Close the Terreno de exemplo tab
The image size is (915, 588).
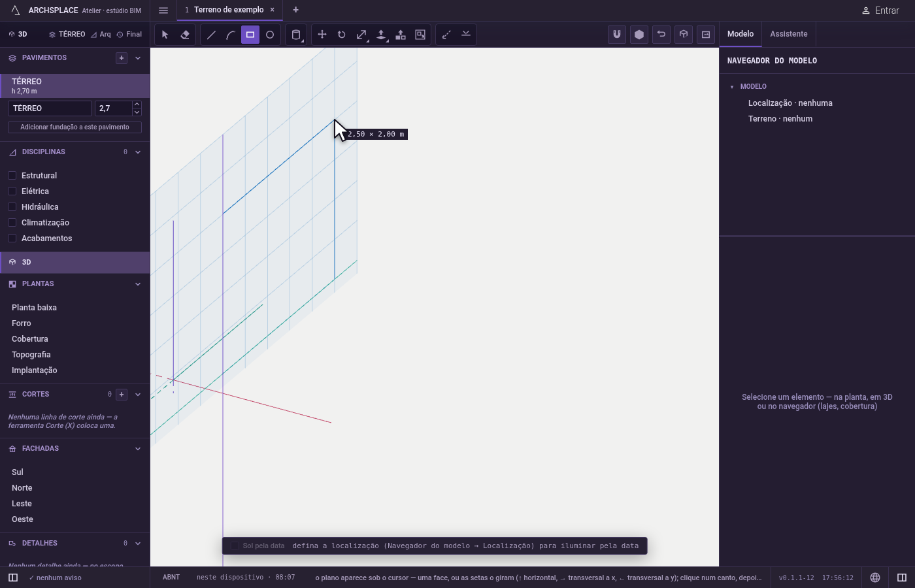coord(273,10)
